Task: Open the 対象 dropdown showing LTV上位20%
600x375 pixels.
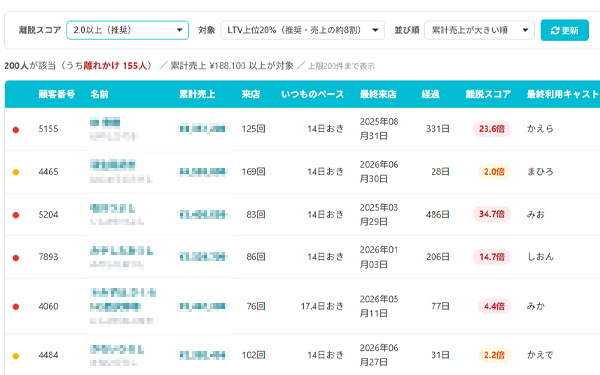Action: click(x=302, y=30)
